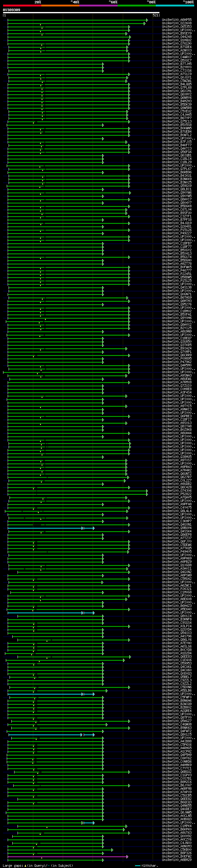Select the UniRef100_C7IXS6 label
Screen dimensions: 197x868
point(176,71)
